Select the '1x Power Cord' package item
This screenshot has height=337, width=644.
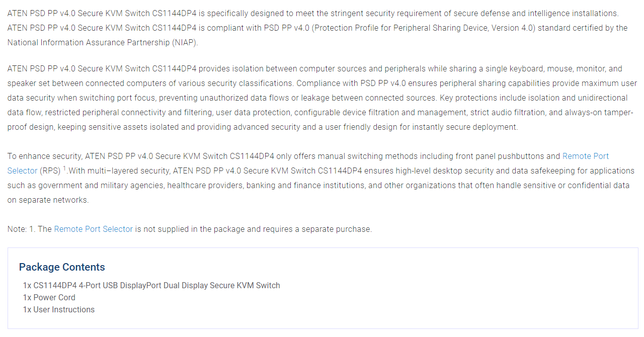(x=49, y=298)
